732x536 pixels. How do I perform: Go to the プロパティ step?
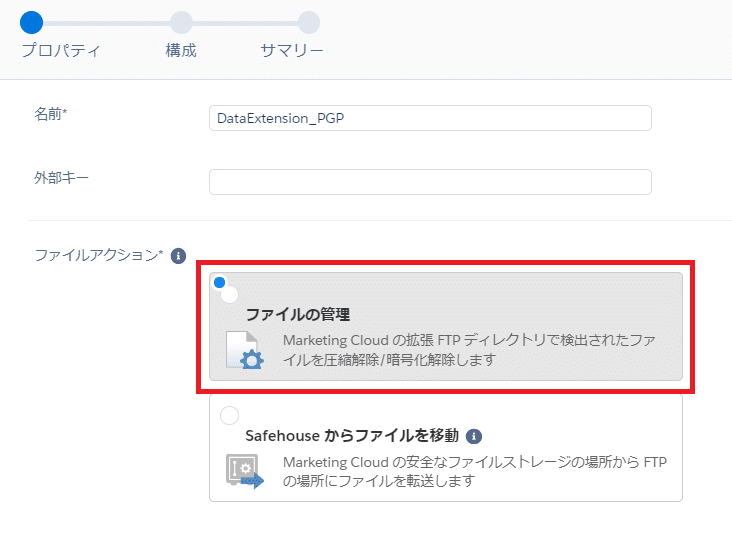pos(31,22)
